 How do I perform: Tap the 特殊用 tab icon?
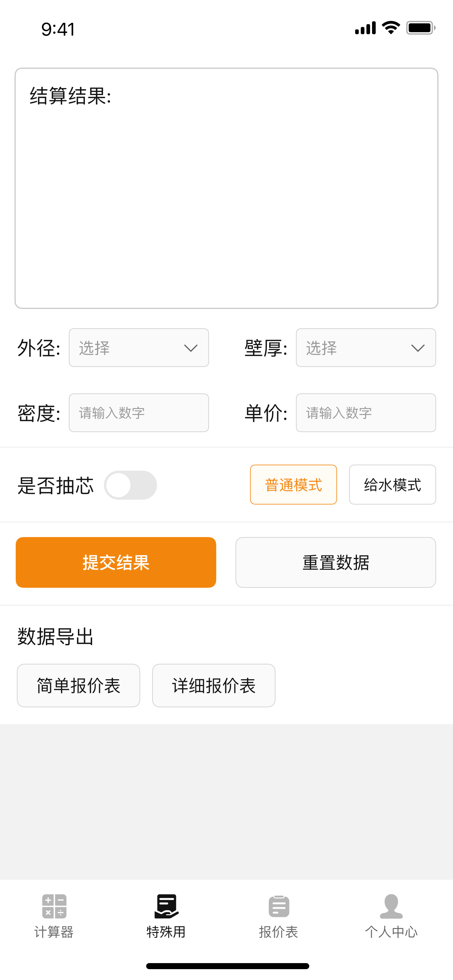point(166,906)
